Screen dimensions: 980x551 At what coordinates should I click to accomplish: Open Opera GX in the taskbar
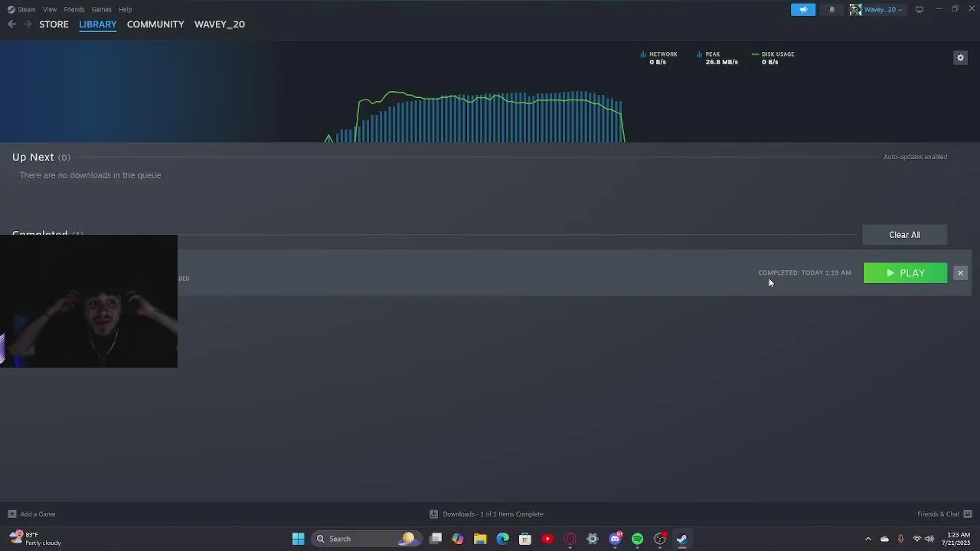click(x=570, y=539)
